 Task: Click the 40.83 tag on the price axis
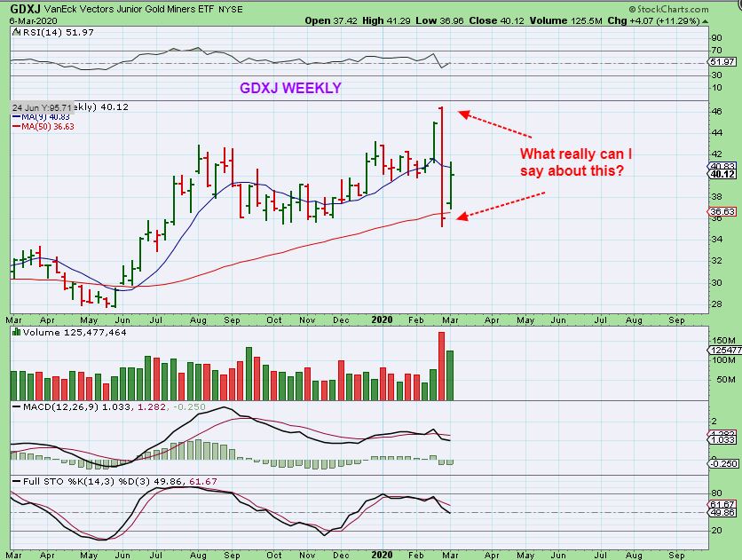(722, 166)
